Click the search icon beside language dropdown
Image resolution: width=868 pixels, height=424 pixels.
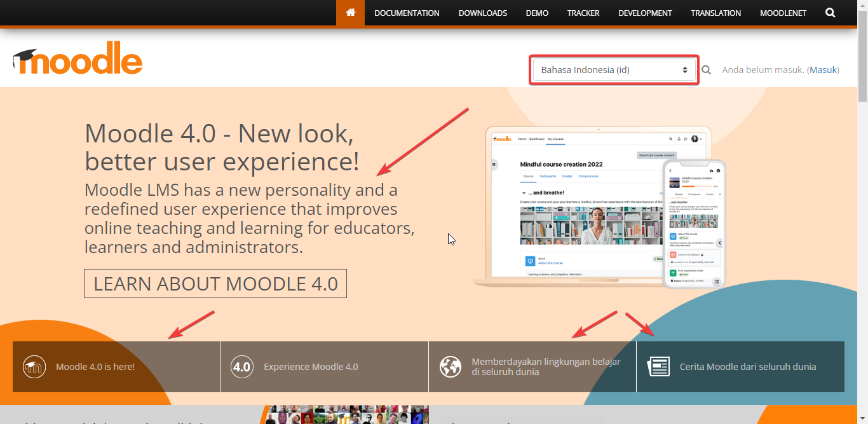point(706,70)
